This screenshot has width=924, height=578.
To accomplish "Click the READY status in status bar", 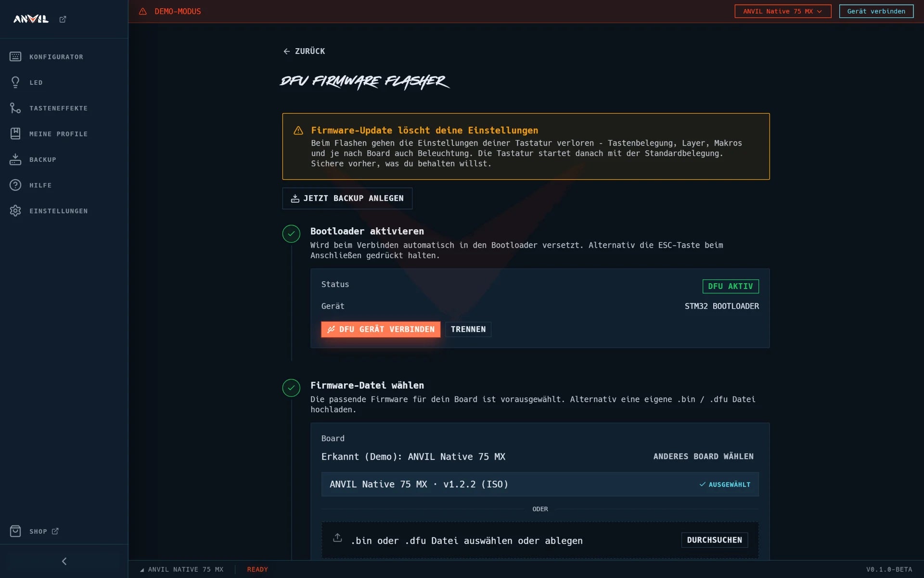I will point(257,569).
